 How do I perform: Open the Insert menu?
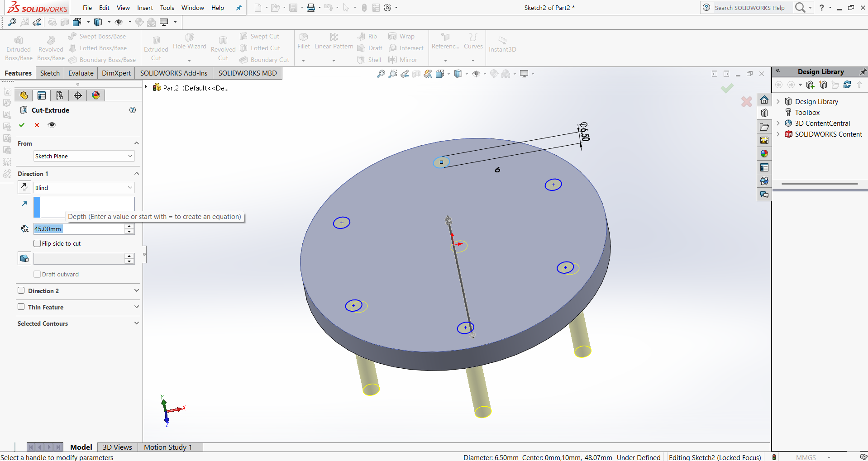145,8
